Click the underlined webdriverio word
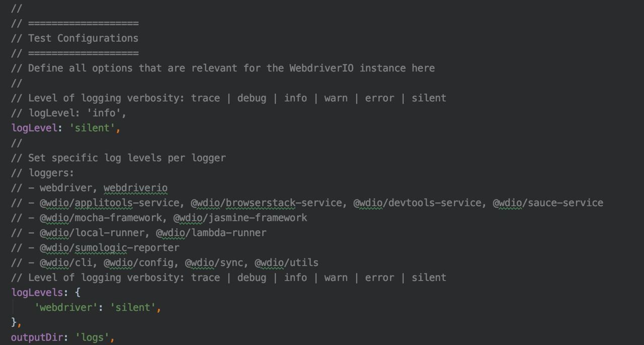 135,188
